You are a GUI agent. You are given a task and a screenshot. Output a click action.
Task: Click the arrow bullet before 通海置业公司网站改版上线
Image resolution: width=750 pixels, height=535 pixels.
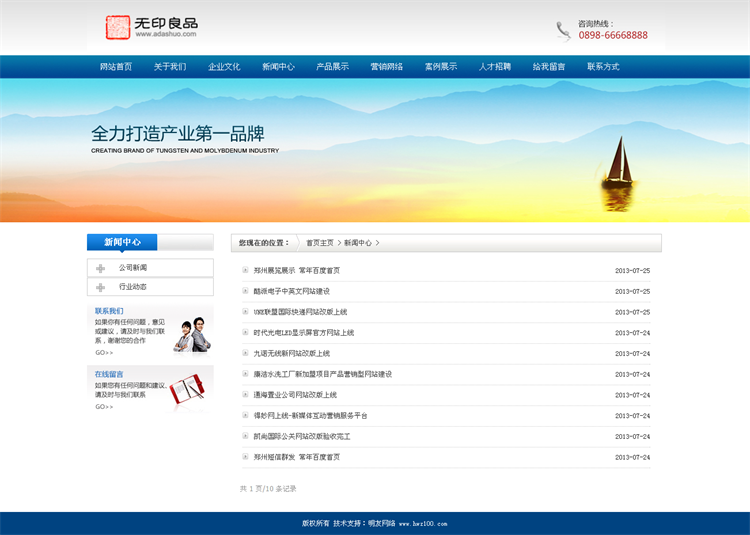[x=245, y=394]
